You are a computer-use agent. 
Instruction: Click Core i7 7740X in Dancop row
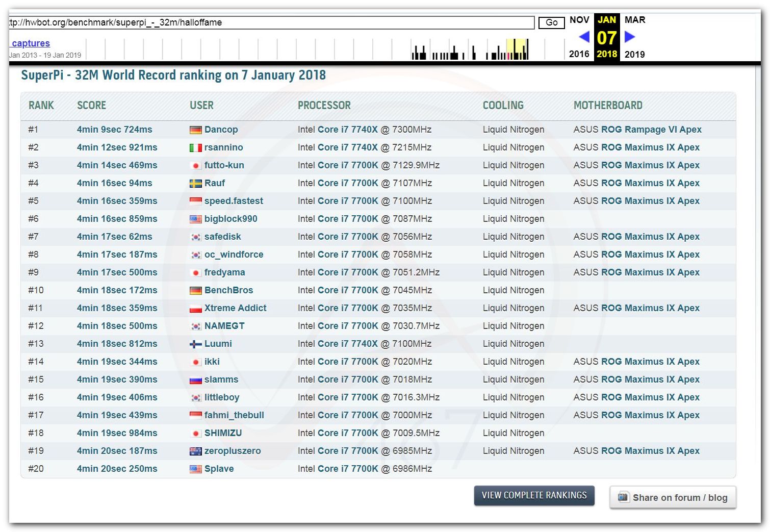click(x=348, y=130)
